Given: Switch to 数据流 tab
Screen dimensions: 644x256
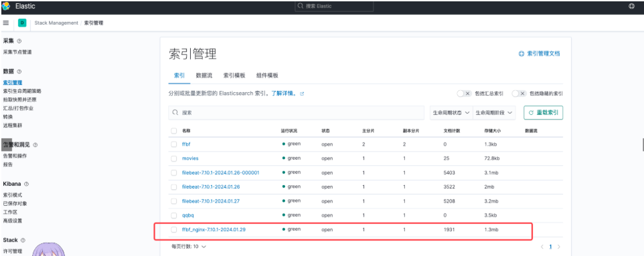Looking at the screenshot, I should click(x=204, y=76).
